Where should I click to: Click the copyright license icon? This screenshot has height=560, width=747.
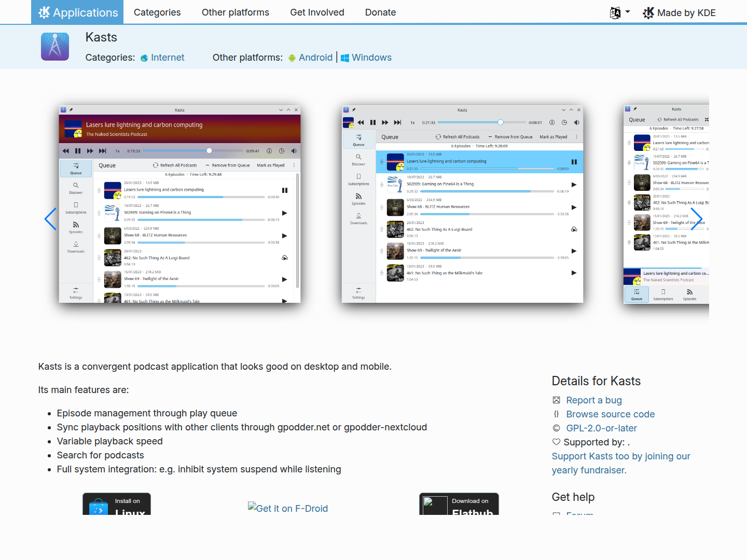click(556, 428)
